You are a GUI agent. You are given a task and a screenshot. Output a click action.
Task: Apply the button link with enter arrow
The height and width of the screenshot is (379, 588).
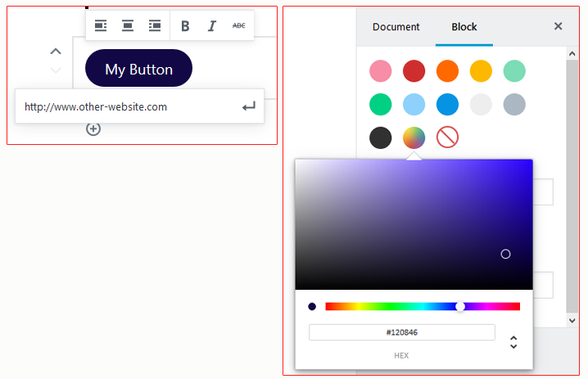pyautogui.click(x=248, y=106)
